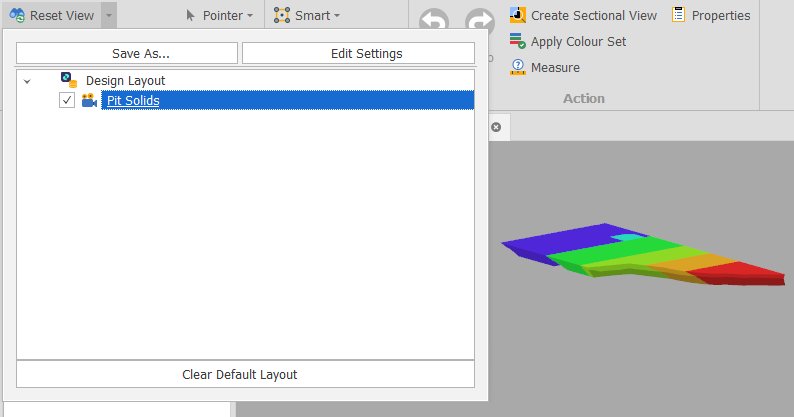Image resolution: width=794 pixels, height=417 pixels.
Task: Activate the Measure tool icon
Action: [518, 67]
